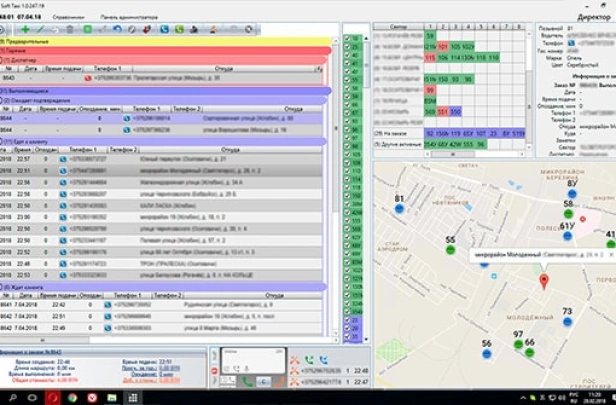Uncheck the first driver checkbox in list
This screenshot has height=405, width=616.
(347, 39)
